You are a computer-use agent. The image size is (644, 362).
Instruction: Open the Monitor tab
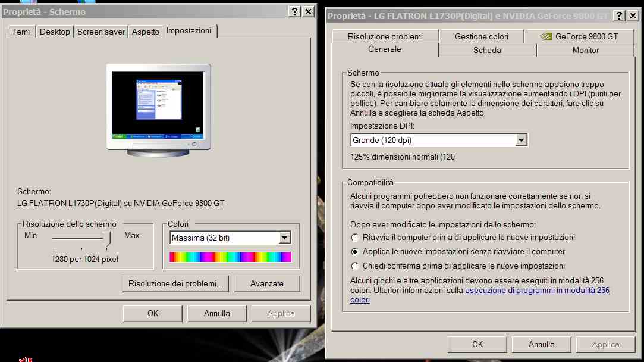(586, 50)
